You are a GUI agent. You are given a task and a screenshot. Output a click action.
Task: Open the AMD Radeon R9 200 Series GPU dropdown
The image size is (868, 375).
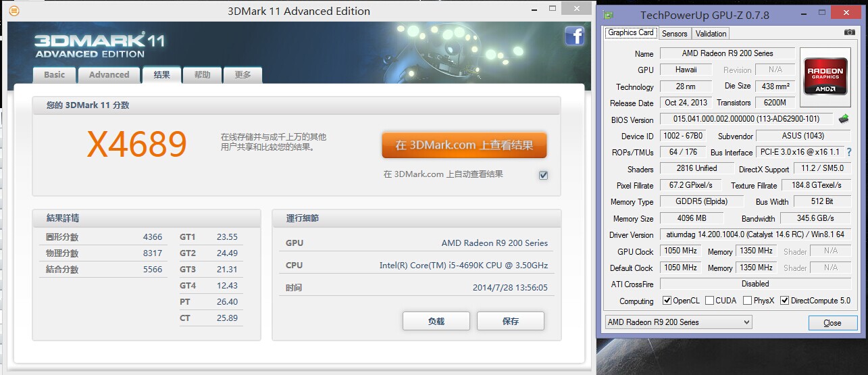point(678,322)
